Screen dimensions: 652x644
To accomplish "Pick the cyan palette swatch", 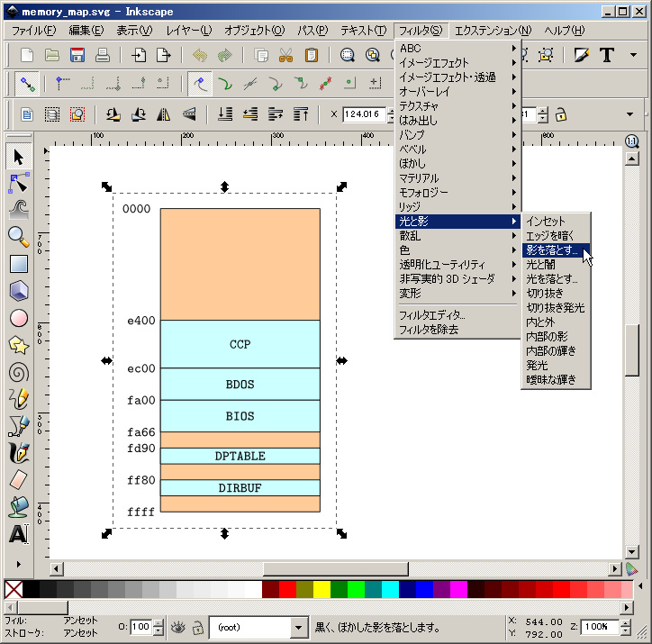I will pos(391,589).
